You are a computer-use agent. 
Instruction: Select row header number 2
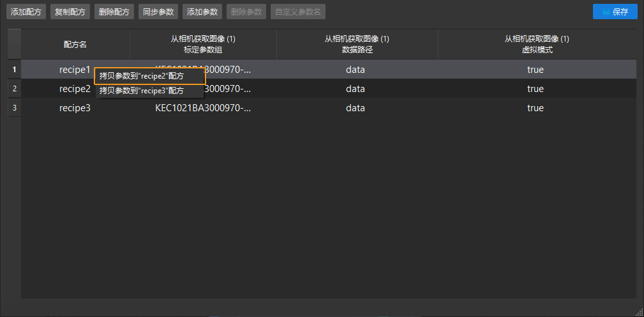point(15,89)
